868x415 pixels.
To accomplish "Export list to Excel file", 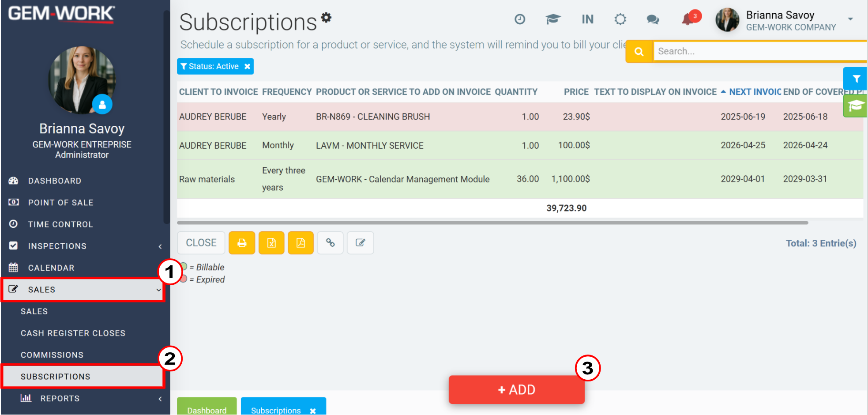I will tap(271, 243).
